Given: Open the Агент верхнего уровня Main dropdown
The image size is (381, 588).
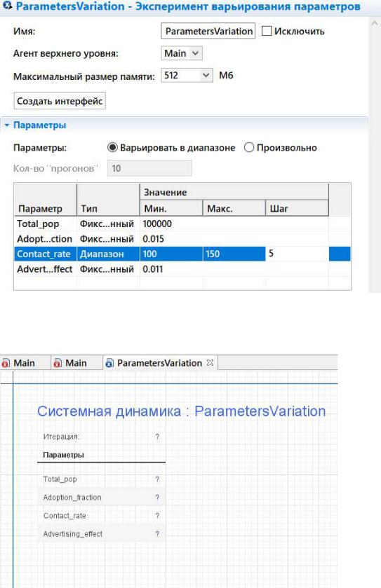Looking at the screenshot, I should (182, 53).
